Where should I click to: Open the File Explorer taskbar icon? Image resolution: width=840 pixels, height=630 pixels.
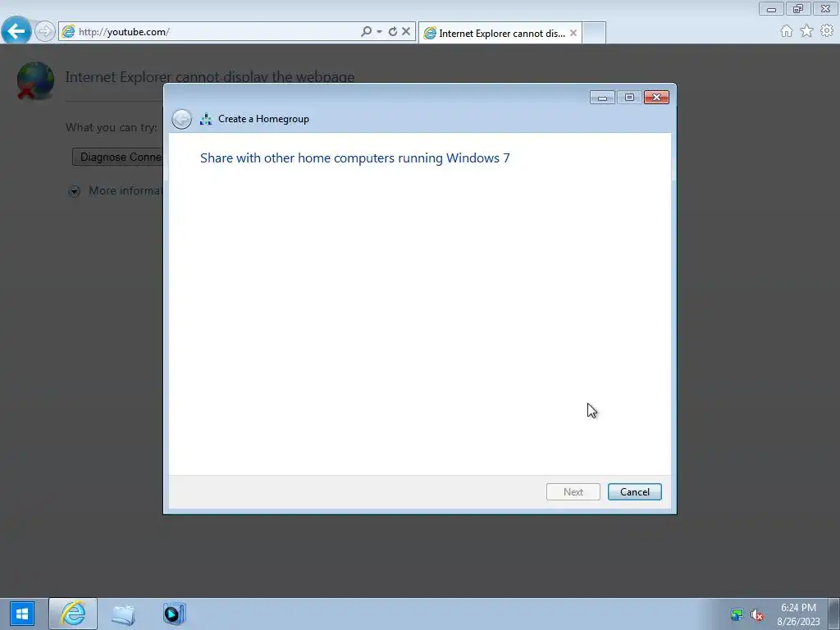123,614
